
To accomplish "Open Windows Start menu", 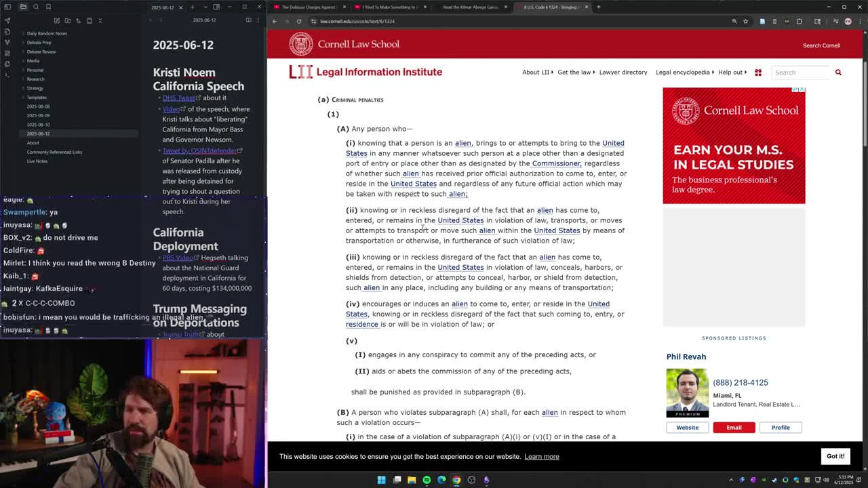I will 381,480.
